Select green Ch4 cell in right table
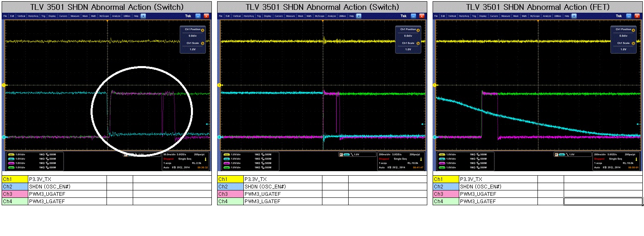The width and height of the screenshot is (644, 236). tap(446, 202)
